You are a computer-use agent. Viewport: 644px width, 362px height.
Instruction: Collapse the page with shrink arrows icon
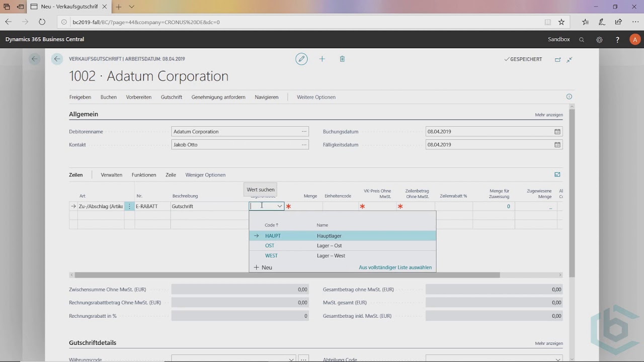(x=570, y=59)
